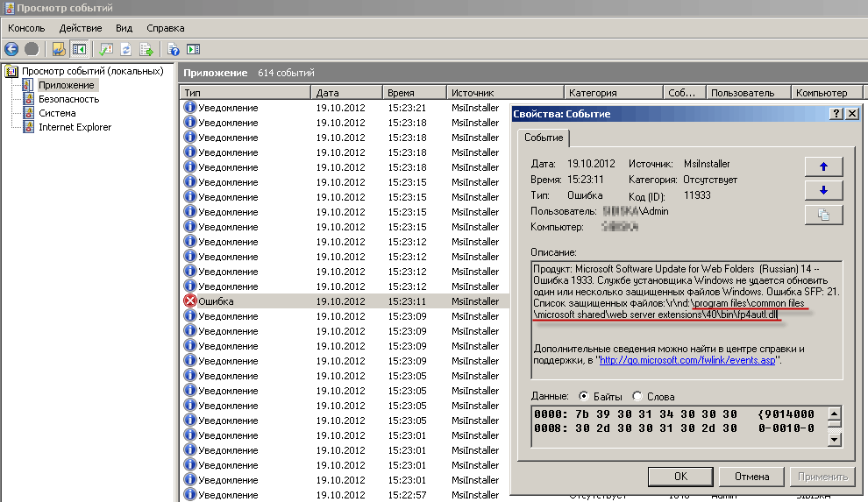868x502 pixels.
Task: Show the next event with the down arrow
Action: coord(823,190)
